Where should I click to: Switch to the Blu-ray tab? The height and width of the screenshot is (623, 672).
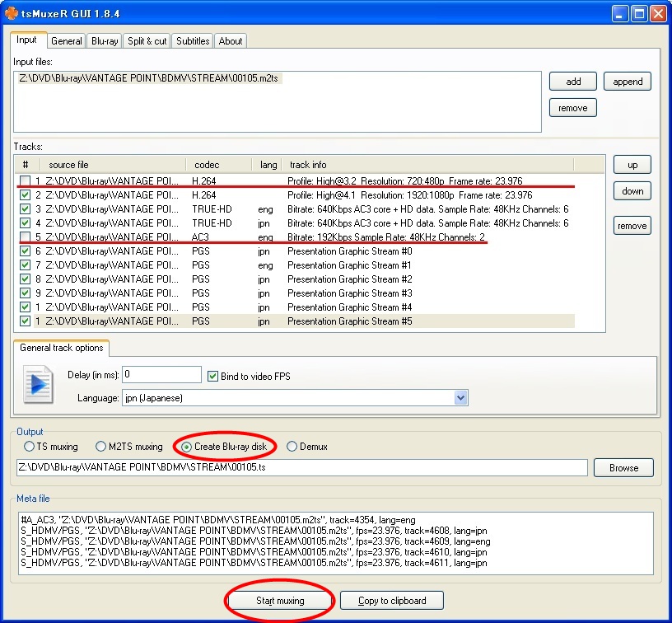tap(105, 41)
